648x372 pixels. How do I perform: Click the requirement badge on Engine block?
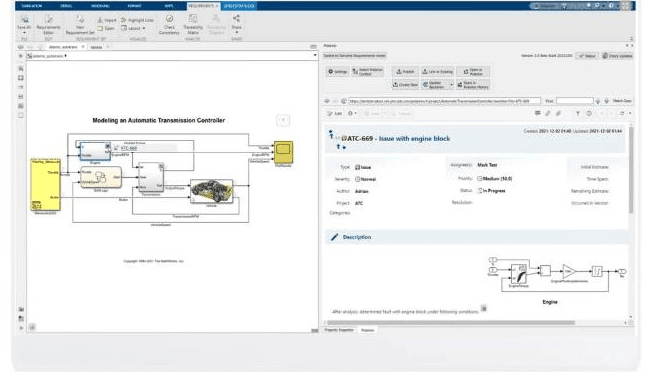coord(108,146)
